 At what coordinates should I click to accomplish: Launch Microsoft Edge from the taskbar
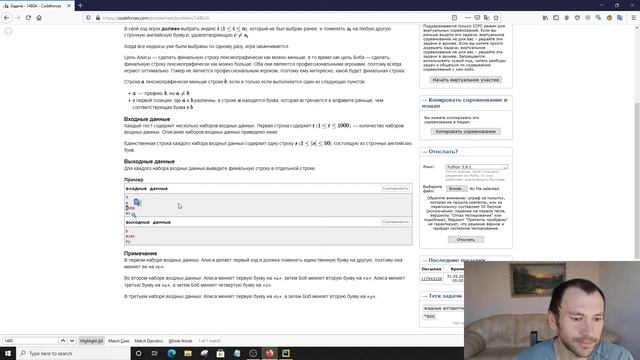pos(171,353)
